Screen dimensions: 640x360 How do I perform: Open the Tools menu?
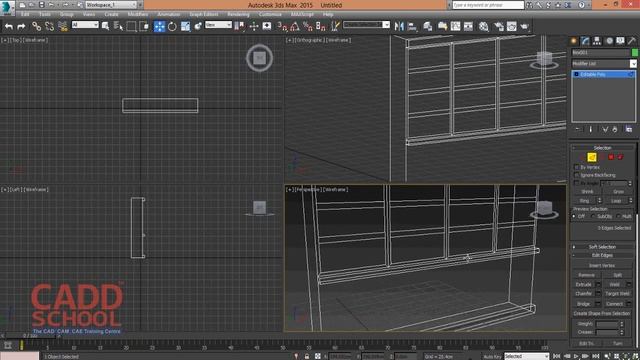tap(45, 14)
